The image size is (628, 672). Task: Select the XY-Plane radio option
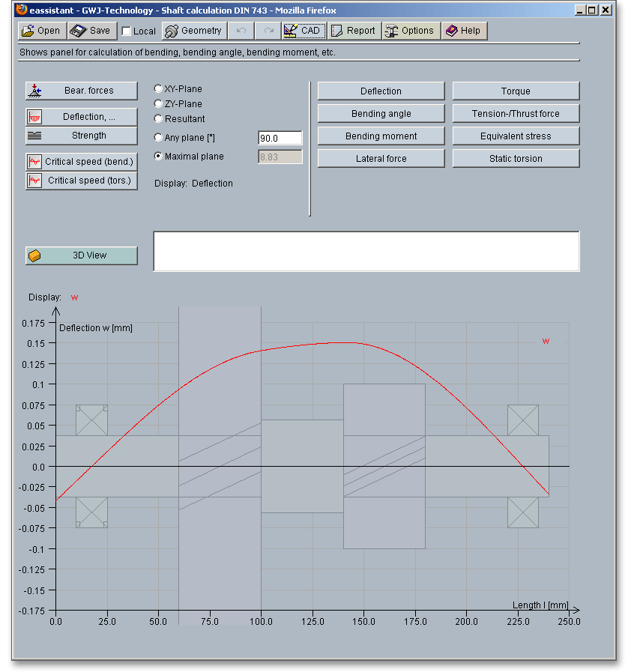pyautogui.click(x=158, y=89)
